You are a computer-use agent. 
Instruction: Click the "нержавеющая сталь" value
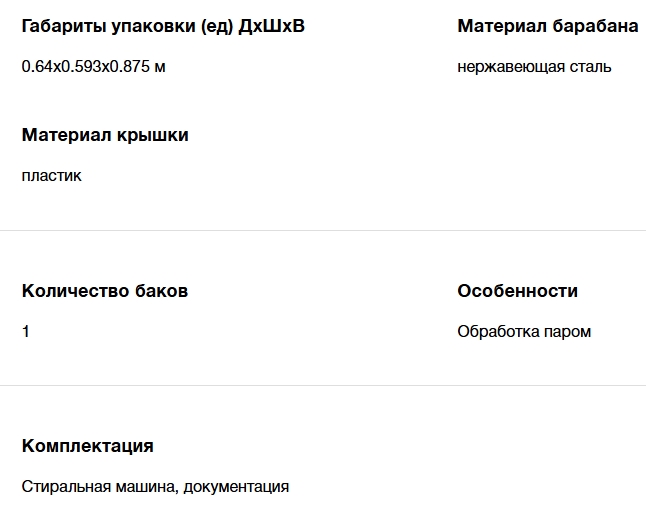[534, 67]
